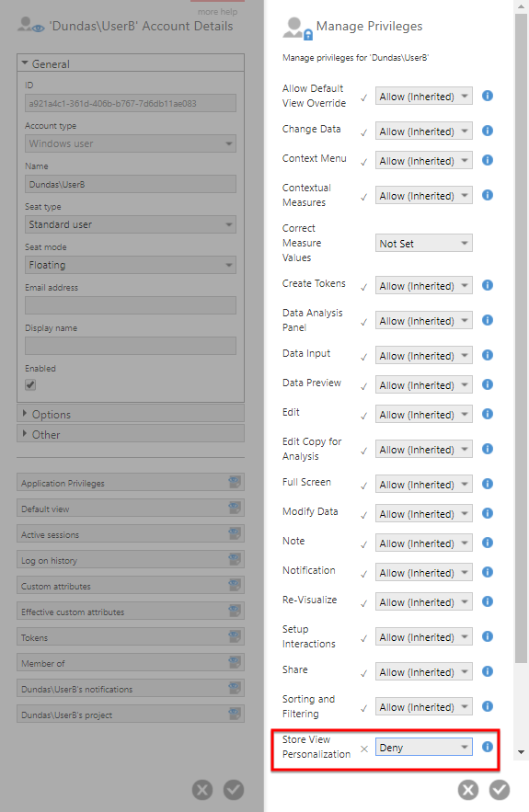The height and width of the screenshot is (812, 529).
Task: Submit account details with the left checkmark
Action: (234, 790)
